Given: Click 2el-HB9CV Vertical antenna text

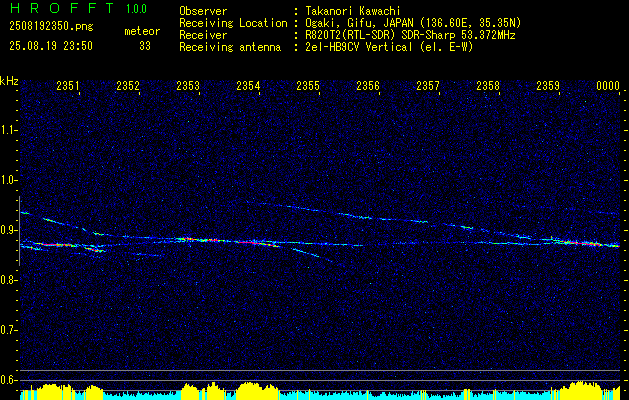Looking at the screenshot, I should (x=390, y=47).
